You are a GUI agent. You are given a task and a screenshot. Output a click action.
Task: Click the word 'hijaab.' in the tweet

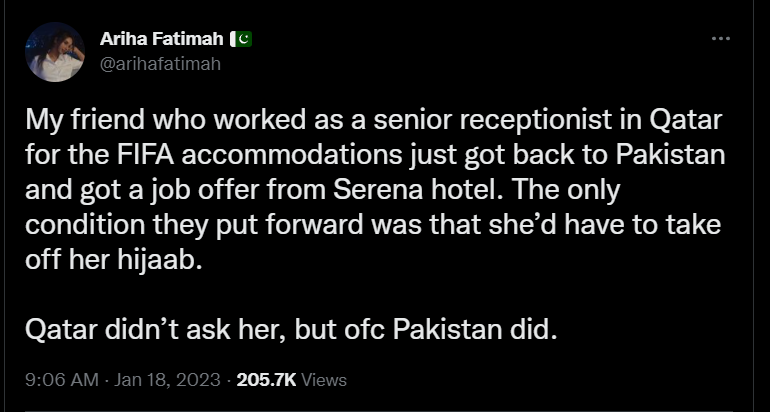click(x=160, y=261)
